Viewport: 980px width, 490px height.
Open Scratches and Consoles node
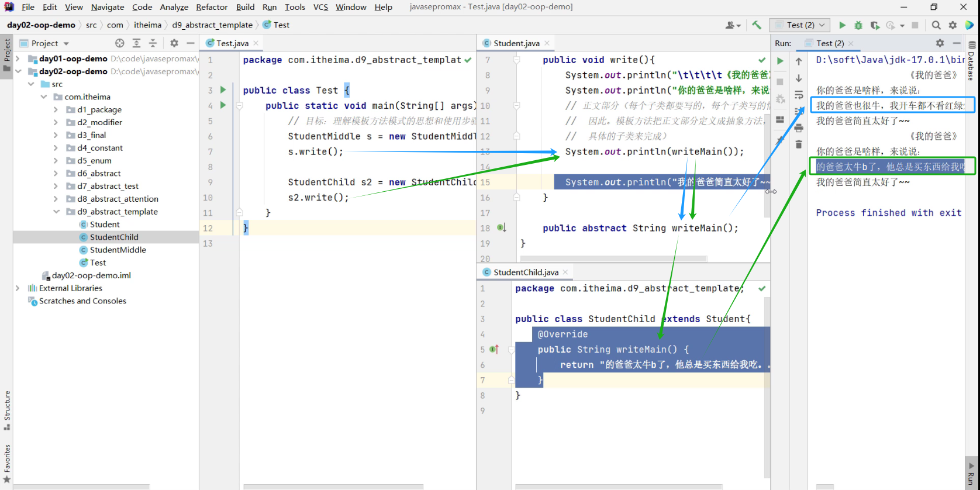82,301
